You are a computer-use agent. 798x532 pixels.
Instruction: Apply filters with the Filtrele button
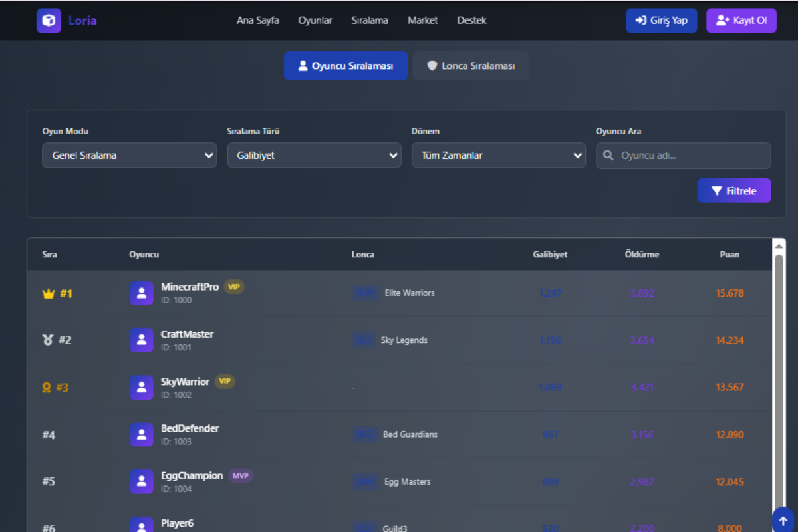point(733,191)
